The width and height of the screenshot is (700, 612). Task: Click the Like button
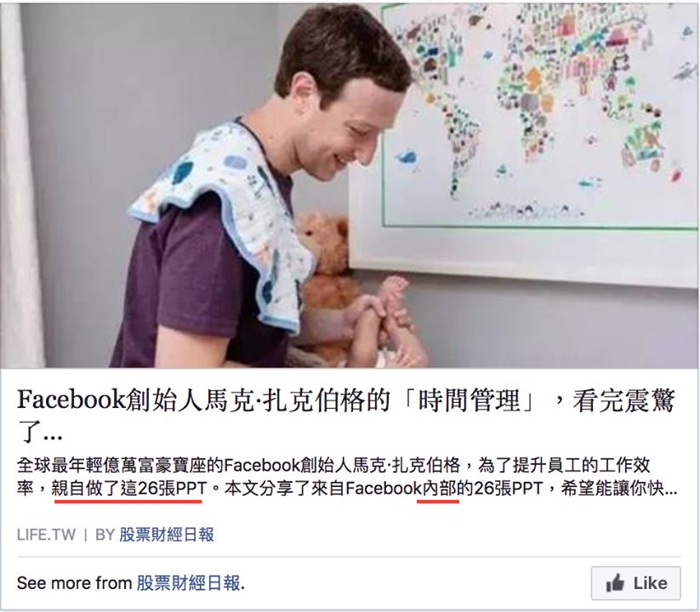click(x=635, y=583)
